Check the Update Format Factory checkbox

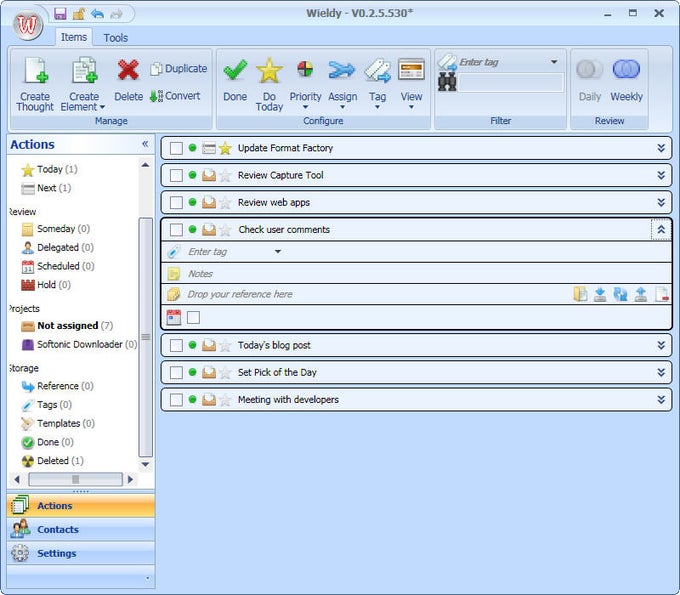[176, 148]
